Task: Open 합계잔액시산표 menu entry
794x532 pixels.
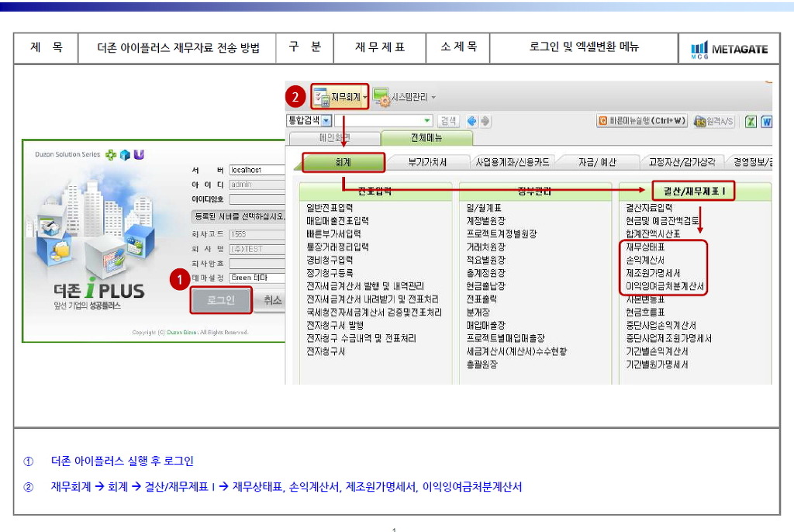Action: [653, 234]
